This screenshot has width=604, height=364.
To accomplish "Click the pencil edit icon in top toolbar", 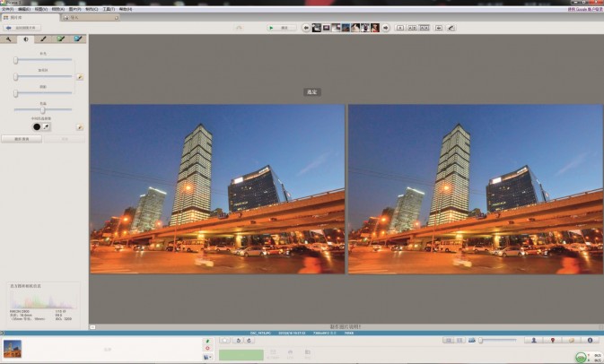I will point(451,28).
